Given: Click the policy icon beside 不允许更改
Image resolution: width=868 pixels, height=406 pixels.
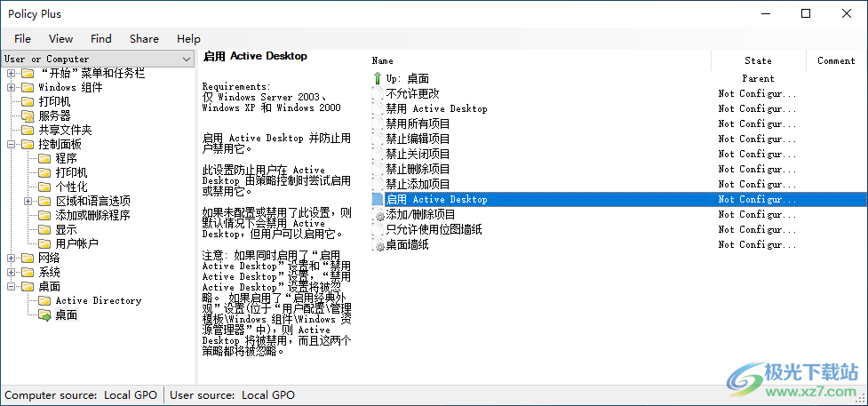Looking at the screenshot, I should (x=378, y=93).
